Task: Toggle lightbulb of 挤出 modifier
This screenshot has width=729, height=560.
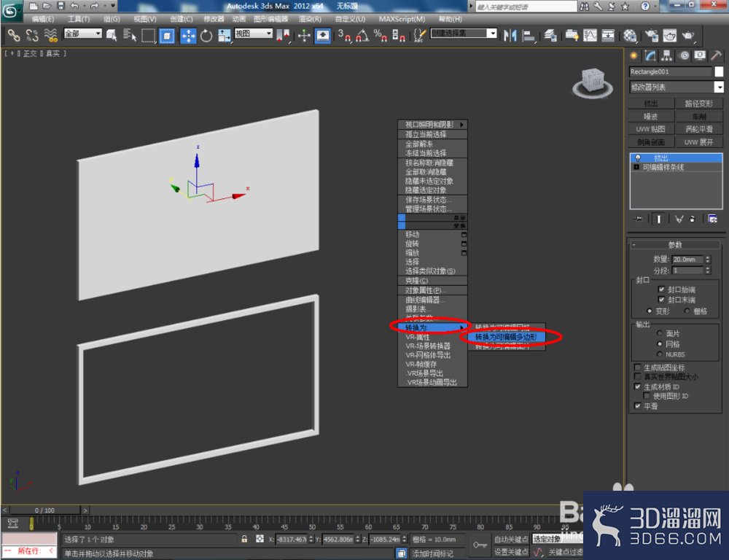Action: pos(638,158)
